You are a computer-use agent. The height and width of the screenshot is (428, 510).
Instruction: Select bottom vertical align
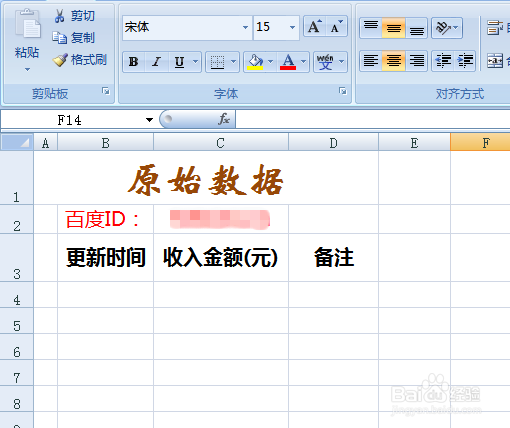point(416,27)
